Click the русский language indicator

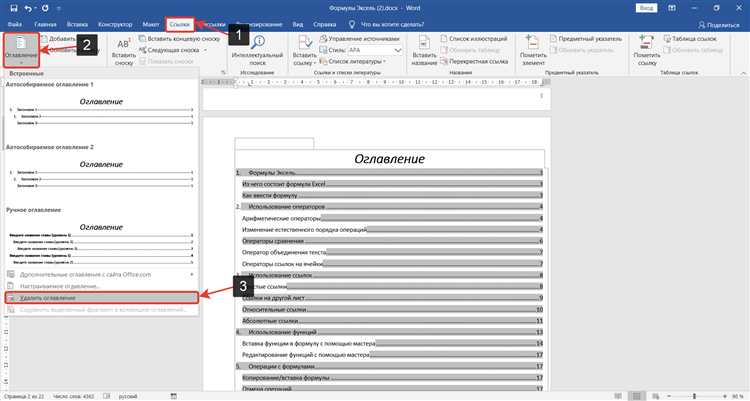tap(128, 396)
